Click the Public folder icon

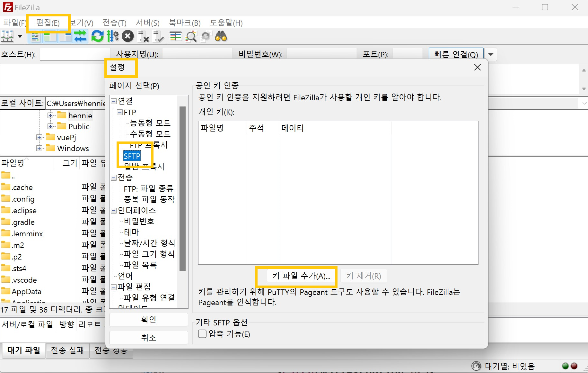(62, 126)
